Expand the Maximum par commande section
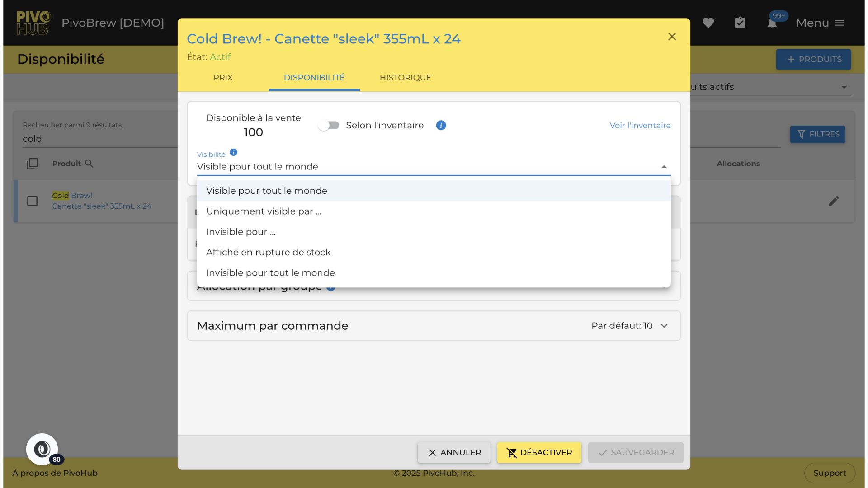Image resolution: width=868 pixels, height=488 pixels. tap(664, 326)
